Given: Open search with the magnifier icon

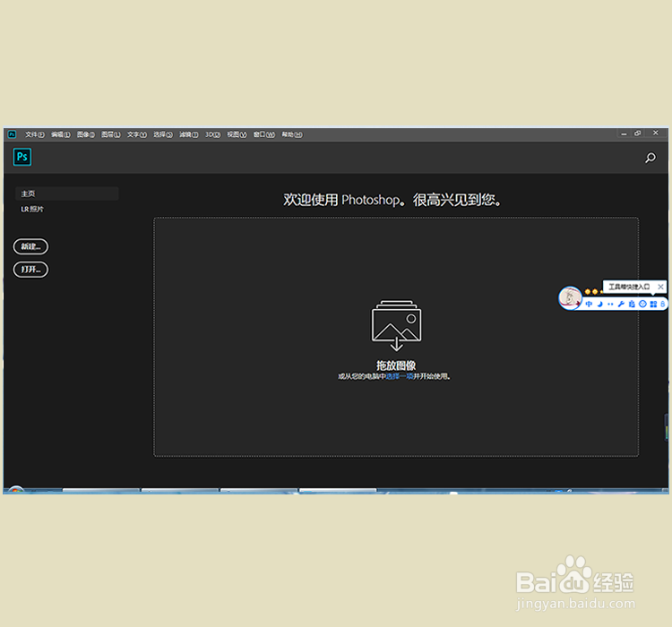Looking at the screenshot, I should 650,158.
